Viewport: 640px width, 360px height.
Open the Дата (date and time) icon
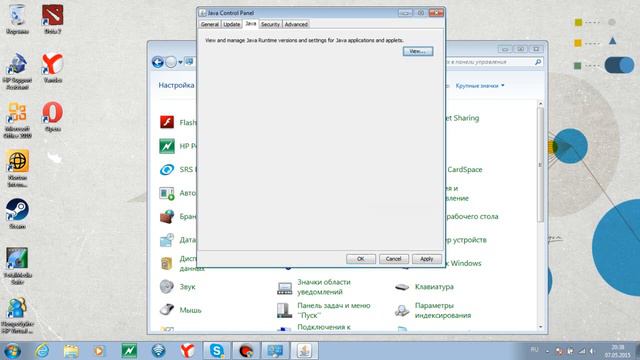click(167, 240)
